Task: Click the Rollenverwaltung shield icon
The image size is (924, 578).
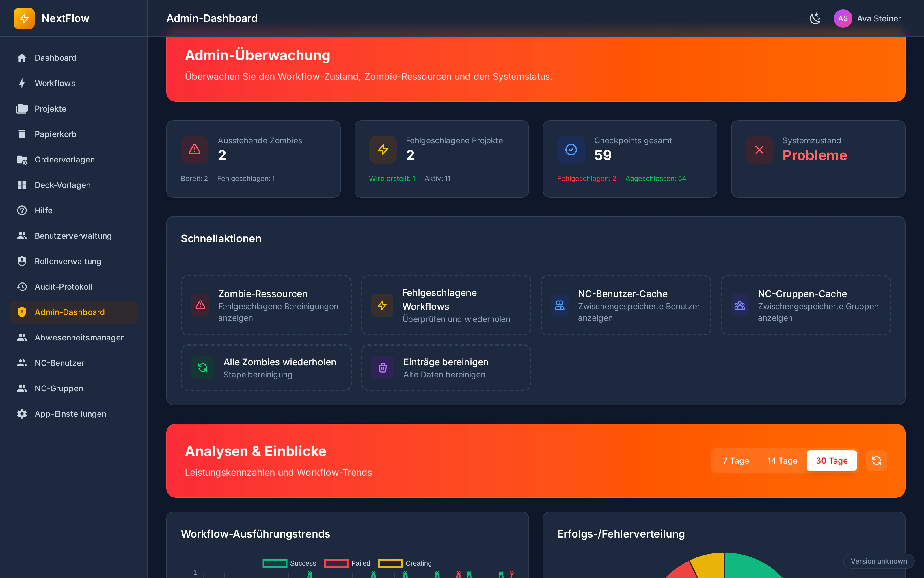Action: pos(22,261)
